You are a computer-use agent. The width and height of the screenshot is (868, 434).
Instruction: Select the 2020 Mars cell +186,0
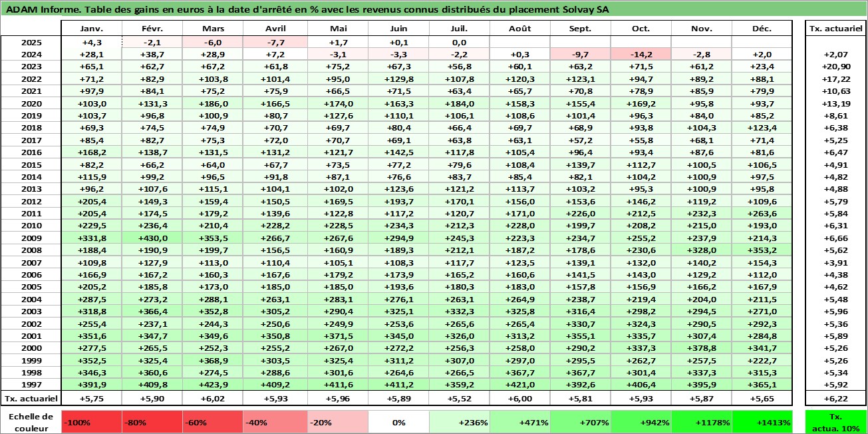pyautogui.click(x=213, y=103)
